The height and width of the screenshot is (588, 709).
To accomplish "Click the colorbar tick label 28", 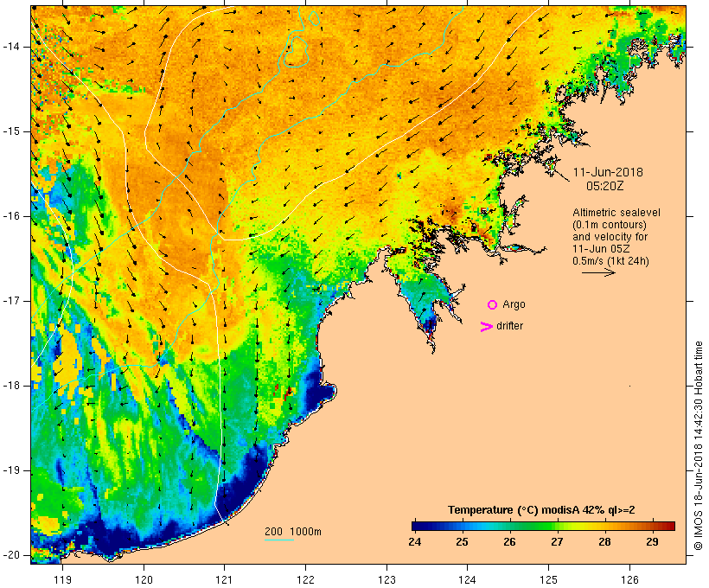I will (604, 541).
